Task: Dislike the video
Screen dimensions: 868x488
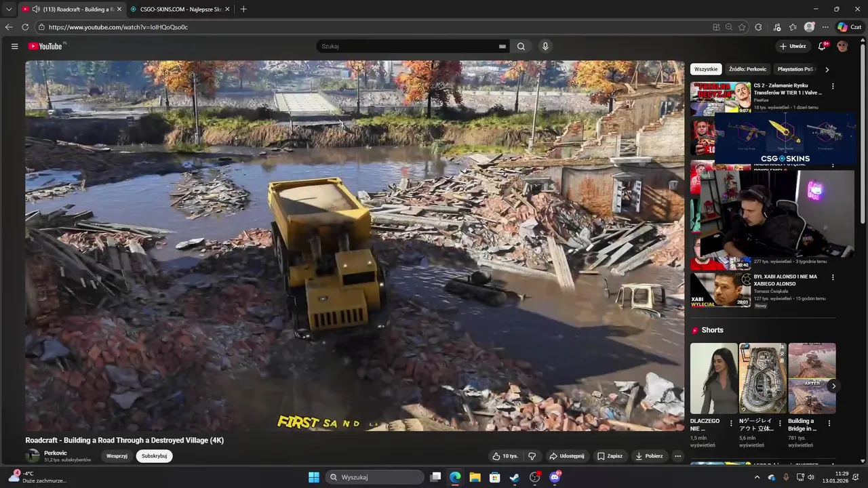Action: 532,456
